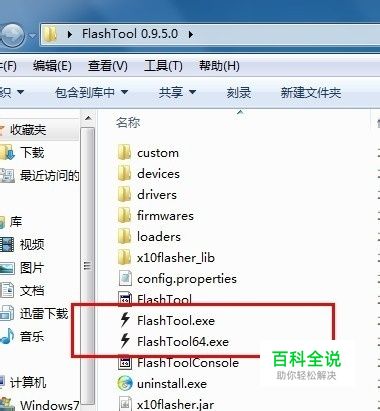
Task: Open 文档 library in sidebar
Action: click(32, 291)
